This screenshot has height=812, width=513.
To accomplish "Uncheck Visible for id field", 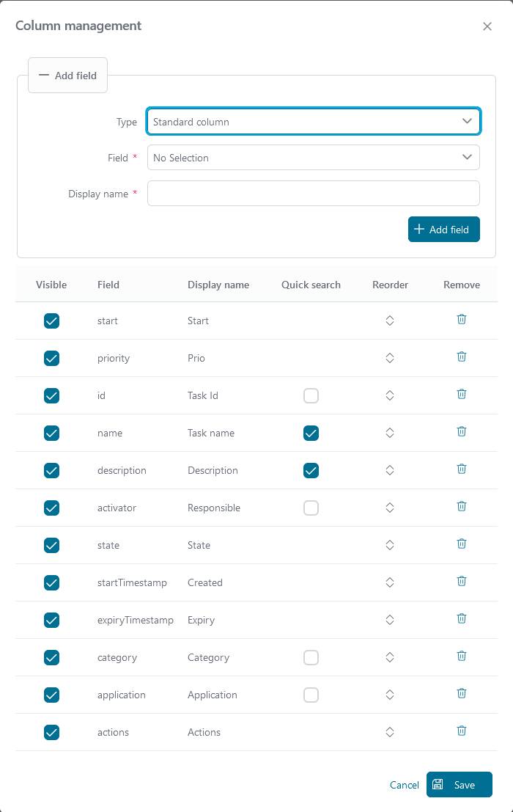I will pyautogui.click(x=52, y=395).
